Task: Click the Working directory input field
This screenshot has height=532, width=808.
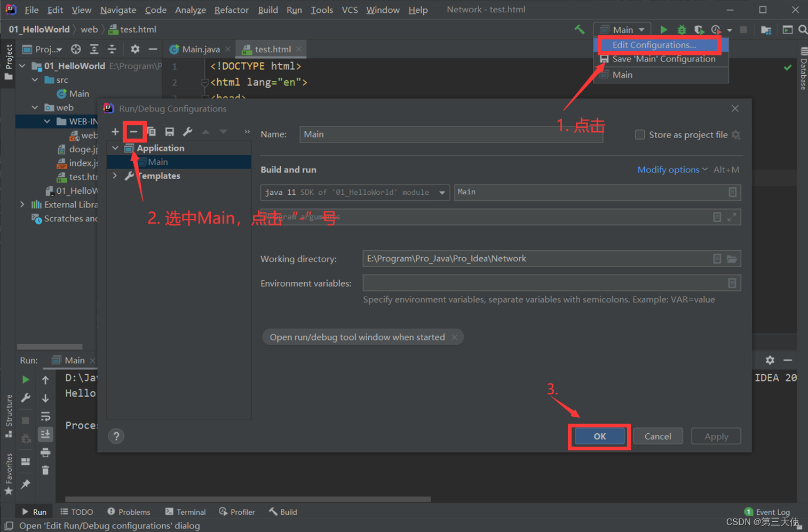Action: click(534, 259)
